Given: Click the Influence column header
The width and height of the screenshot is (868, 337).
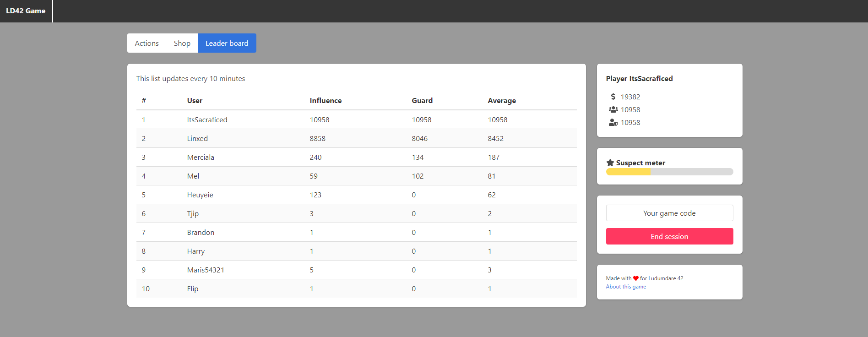Looking at the screenshot, I should [x=325, y=101].
